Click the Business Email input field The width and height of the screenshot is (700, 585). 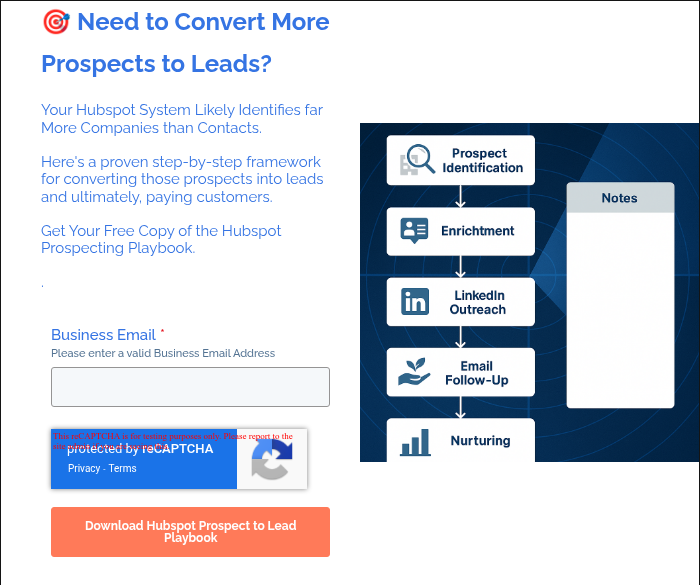tap(190, 387)
